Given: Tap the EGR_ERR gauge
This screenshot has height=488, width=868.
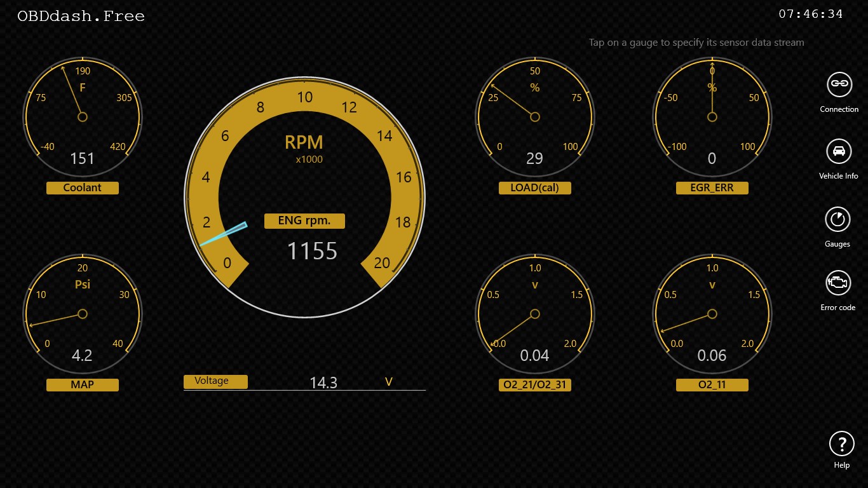Looking at the screenshot, I should coord(712,117).
